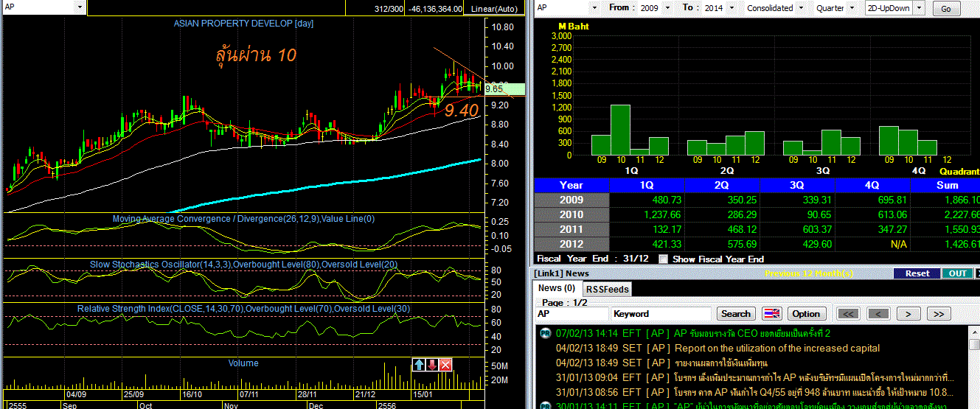Image resolution: width=980 pixels, height=409 pixels.
Task: Click the Option button in News
Action: pyautogui.click(x=806, y=313)
